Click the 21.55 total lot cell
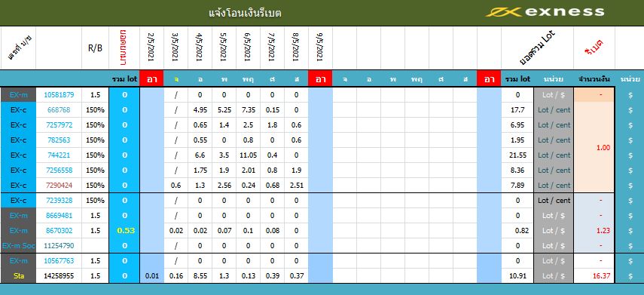 click(x=517, y=155)
